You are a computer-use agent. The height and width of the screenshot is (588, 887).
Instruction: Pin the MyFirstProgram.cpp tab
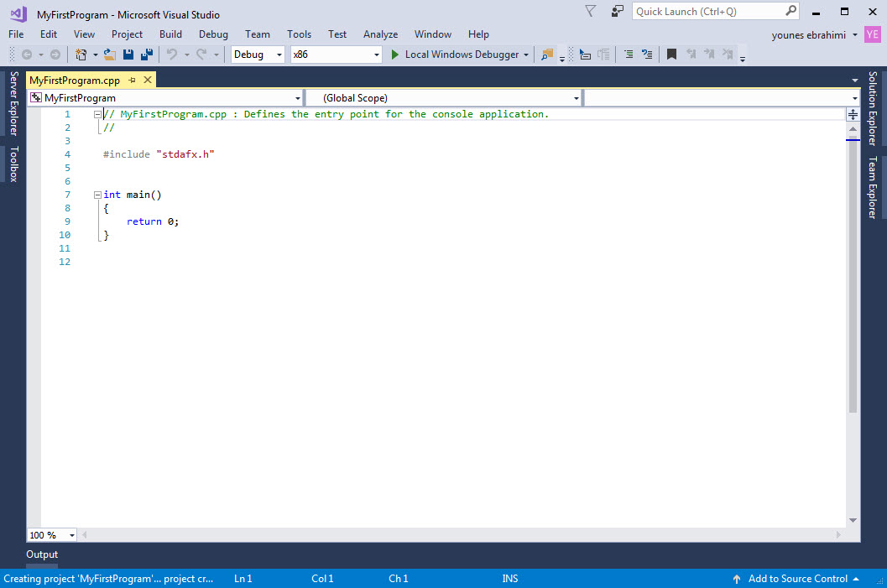pyautogui.click(x=132, y=81)
